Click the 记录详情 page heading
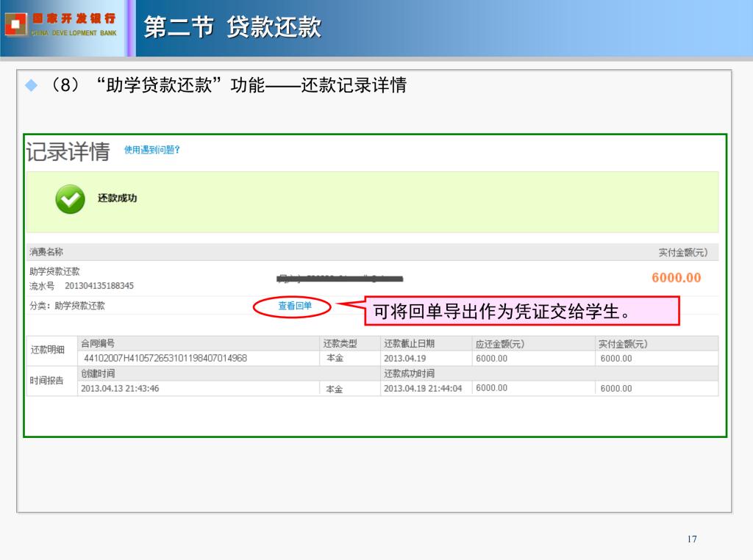753x560 pixels. point(68,151)
